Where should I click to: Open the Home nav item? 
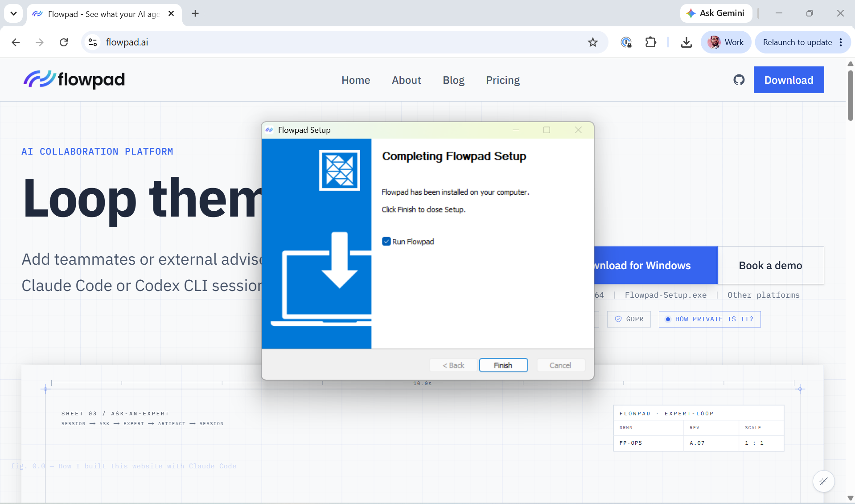click(x=356, y=80)
